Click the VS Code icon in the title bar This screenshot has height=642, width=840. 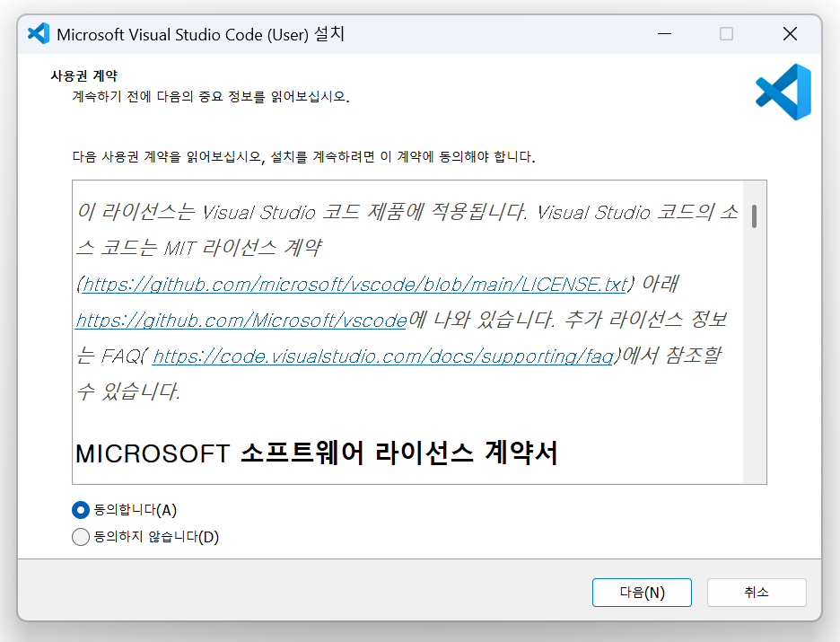[38, 34]
